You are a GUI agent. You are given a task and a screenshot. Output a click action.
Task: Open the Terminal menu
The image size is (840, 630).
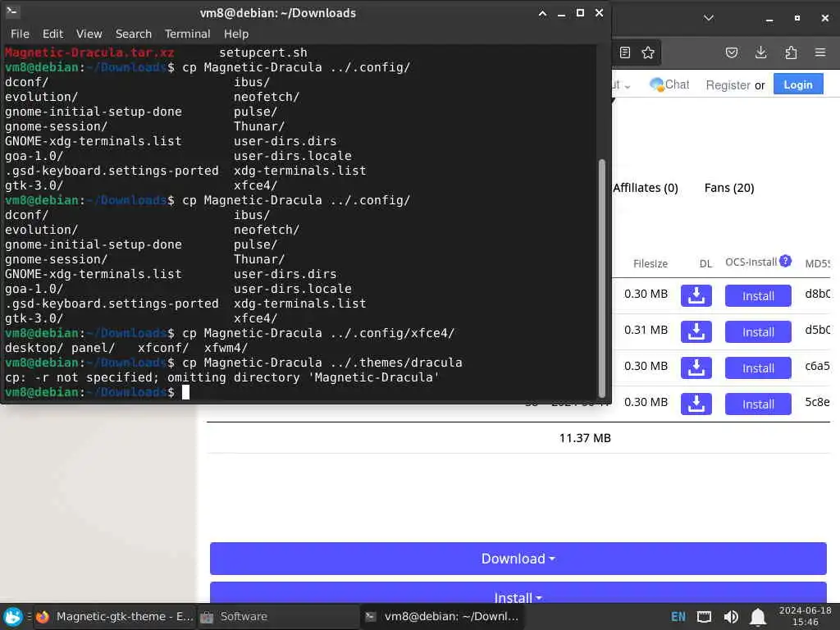click(187, 34)
